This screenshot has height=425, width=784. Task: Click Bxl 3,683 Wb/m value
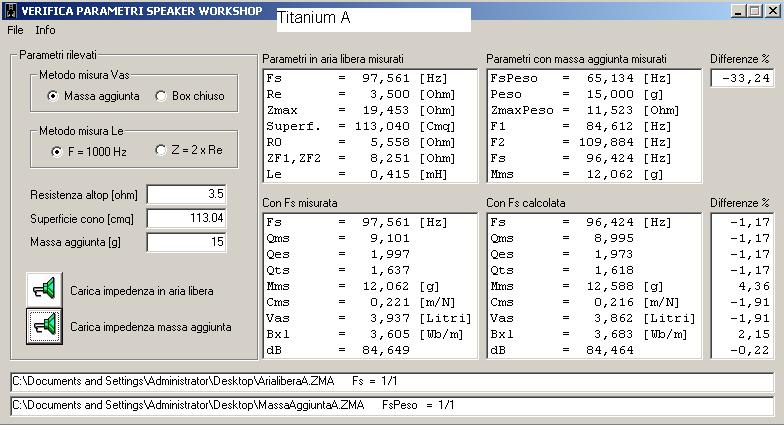click(588, 334)
